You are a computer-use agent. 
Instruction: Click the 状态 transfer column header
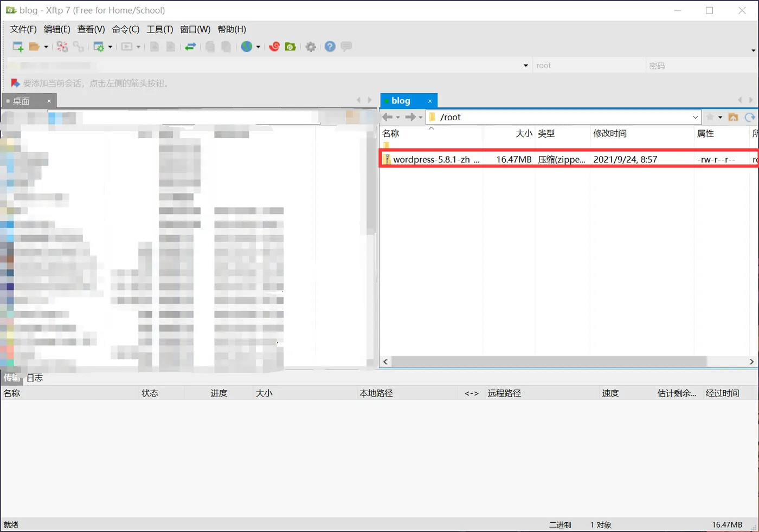tap(160, 393)
